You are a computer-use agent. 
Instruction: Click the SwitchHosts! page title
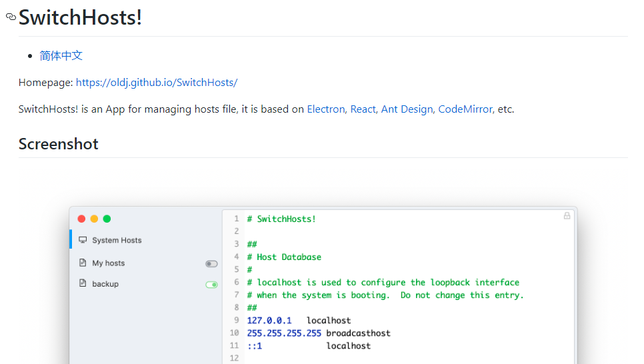[80, 17]
